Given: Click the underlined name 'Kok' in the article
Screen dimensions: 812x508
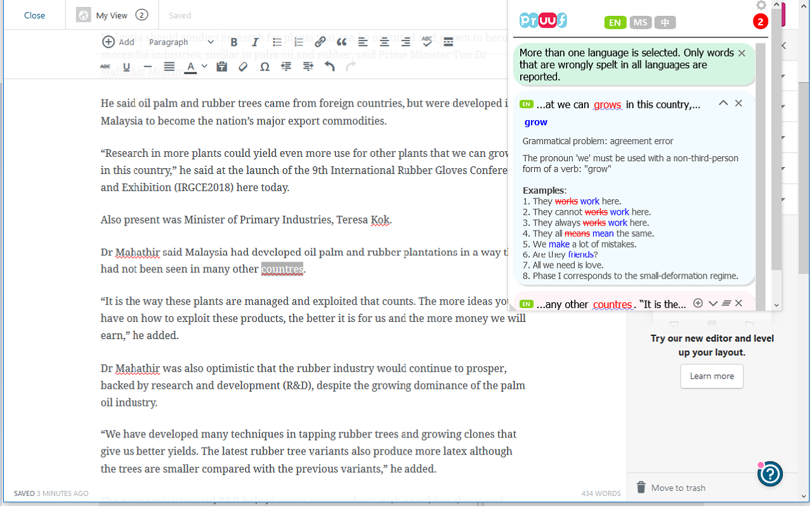Looking at the screenshot, I should [380, 220].
